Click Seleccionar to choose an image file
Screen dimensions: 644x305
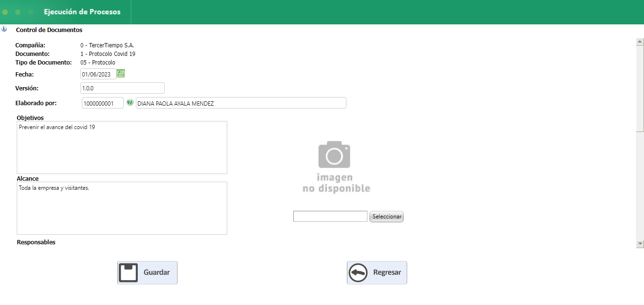[x=387, y=217]
